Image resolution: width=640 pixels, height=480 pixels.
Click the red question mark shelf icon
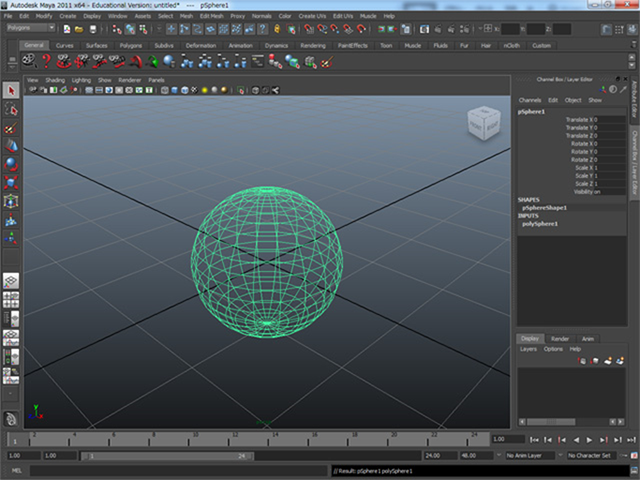pyautogui.click(x=47, y=62)
